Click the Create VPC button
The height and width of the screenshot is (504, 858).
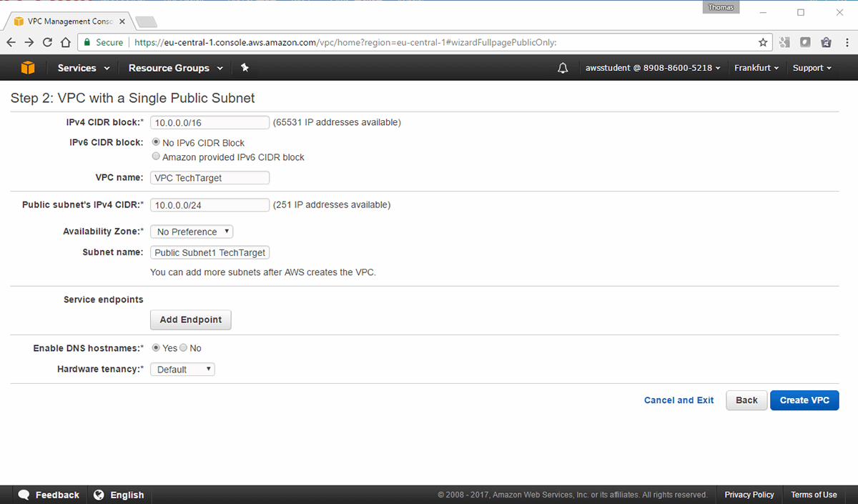pos(804,400)
